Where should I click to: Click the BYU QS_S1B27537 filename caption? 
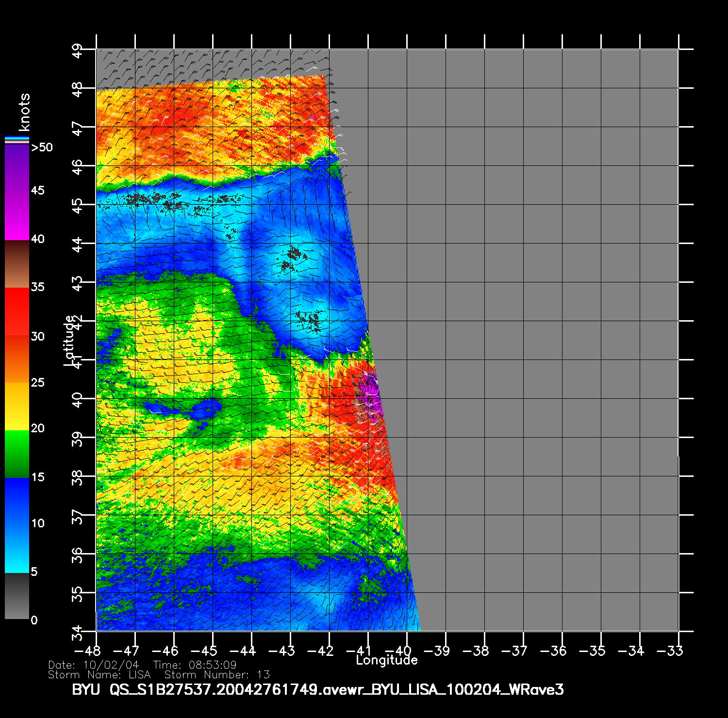[318, 689]
